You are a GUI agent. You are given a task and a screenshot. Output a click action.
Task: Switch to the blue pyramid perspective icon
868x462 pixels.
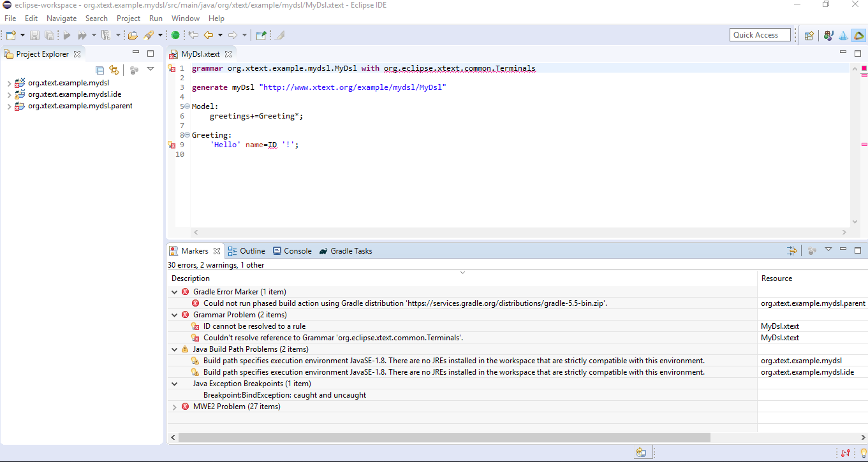tap(843, 36)
